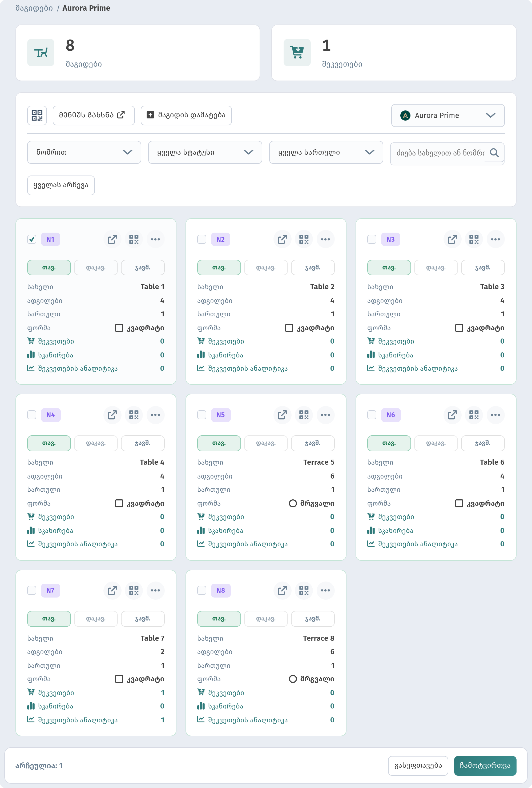Expand the ყველა სტატუსი dropdown
Screen dimensions: 532x788
coord(205,153)
